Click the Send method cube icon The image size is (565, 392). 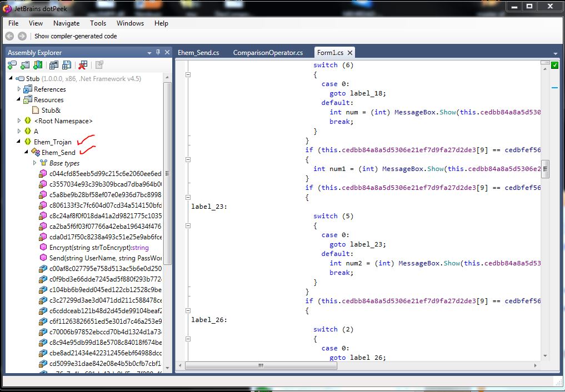[43, 258]
